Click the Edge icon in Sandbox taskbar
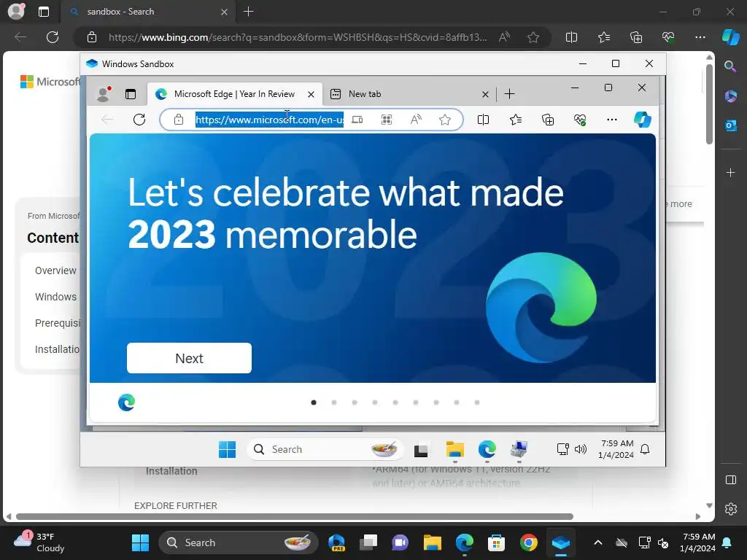 (487, 449)
